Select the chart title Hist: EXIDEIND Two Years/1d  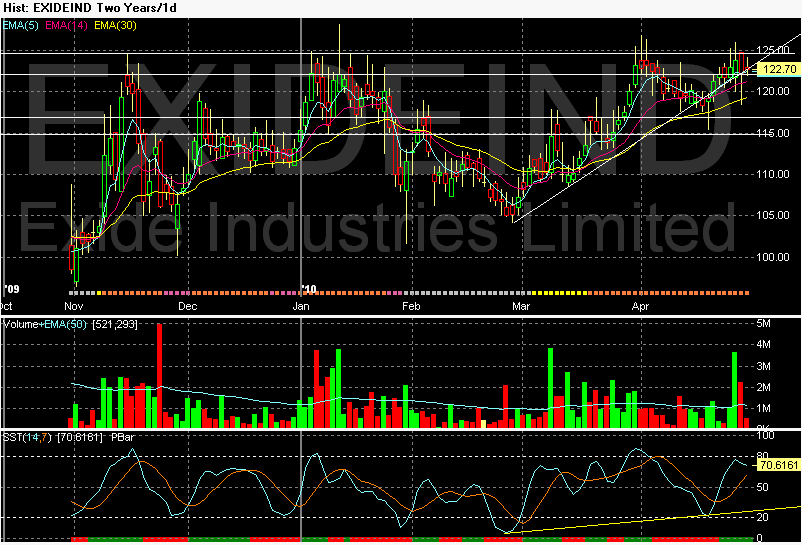(90, 8)
